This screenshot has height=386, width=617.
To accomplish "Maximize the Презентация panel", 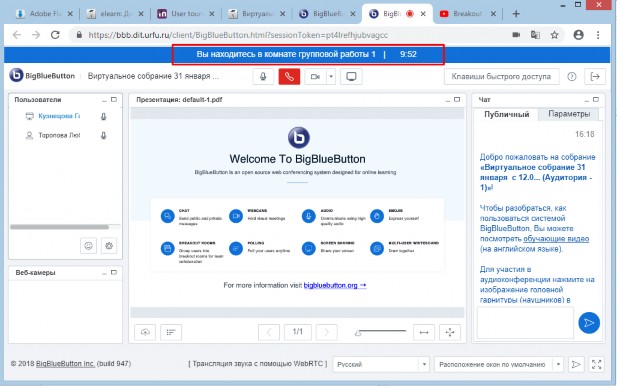I will [457, 100].
